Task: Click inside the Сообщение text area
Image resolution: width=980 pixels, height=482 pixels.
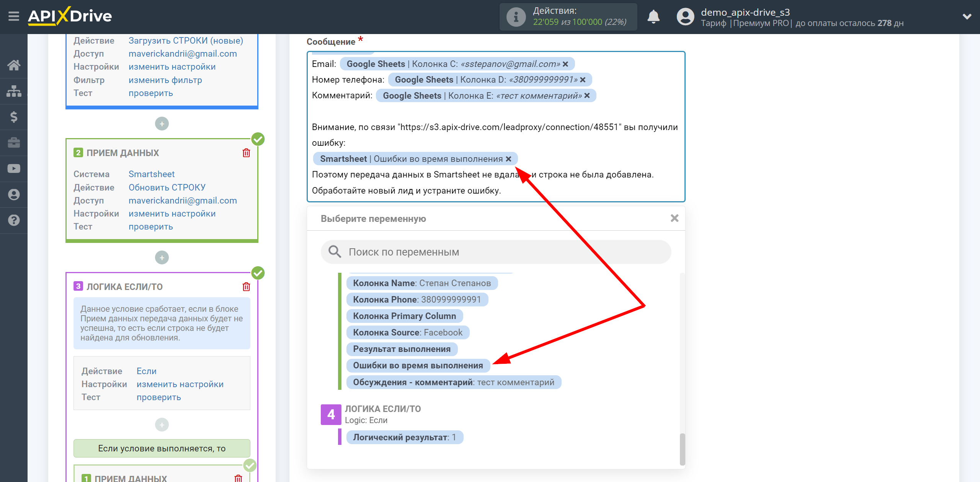Action: pyautogui.click(x=496, y=127)
